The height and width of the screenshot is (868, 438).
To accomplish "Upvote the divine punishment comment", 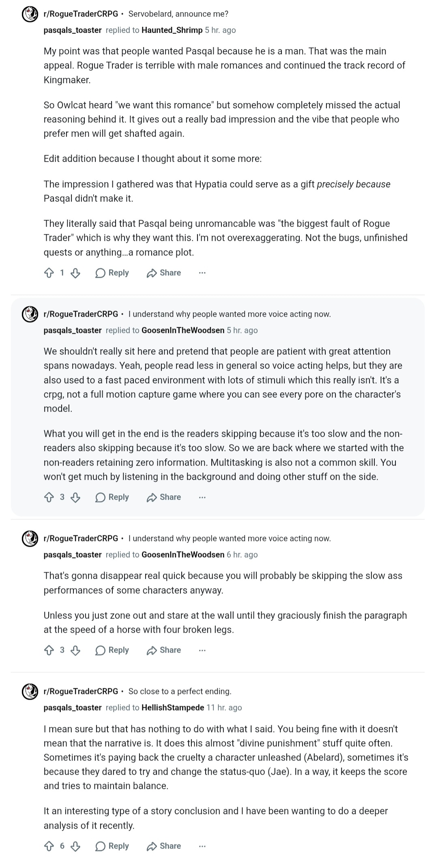I will (x=49, y=846).
